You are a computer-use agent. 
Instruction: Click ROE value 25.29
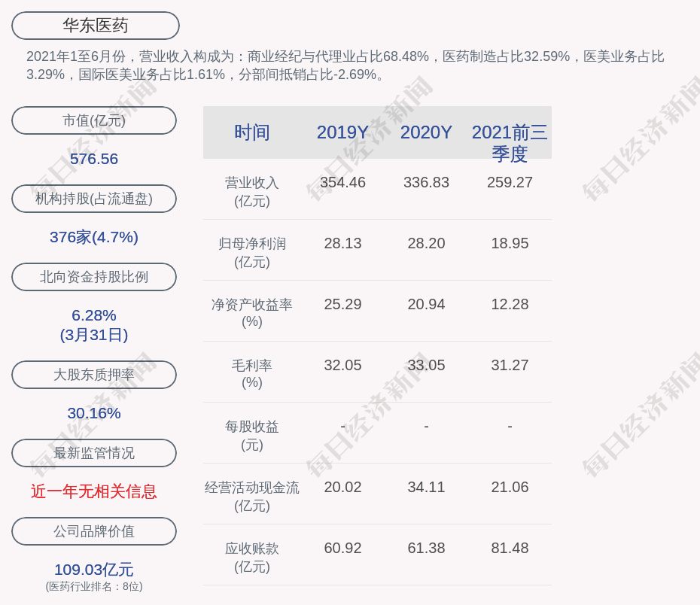click(x=342, y=304)
